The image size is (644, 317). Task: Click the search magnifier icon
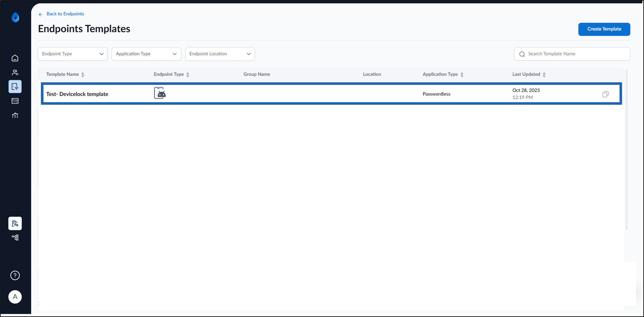click(x=522, y=54)
